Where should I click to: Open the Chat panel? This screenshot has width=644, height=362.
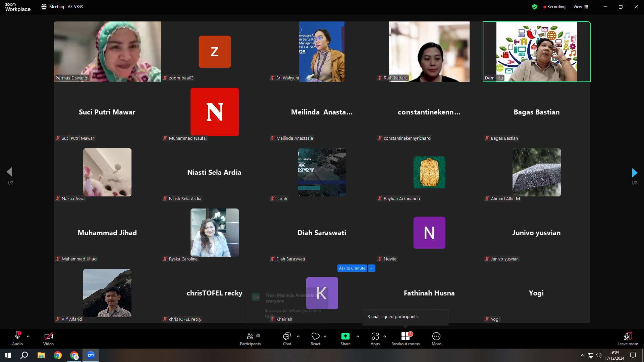point(287,339)
